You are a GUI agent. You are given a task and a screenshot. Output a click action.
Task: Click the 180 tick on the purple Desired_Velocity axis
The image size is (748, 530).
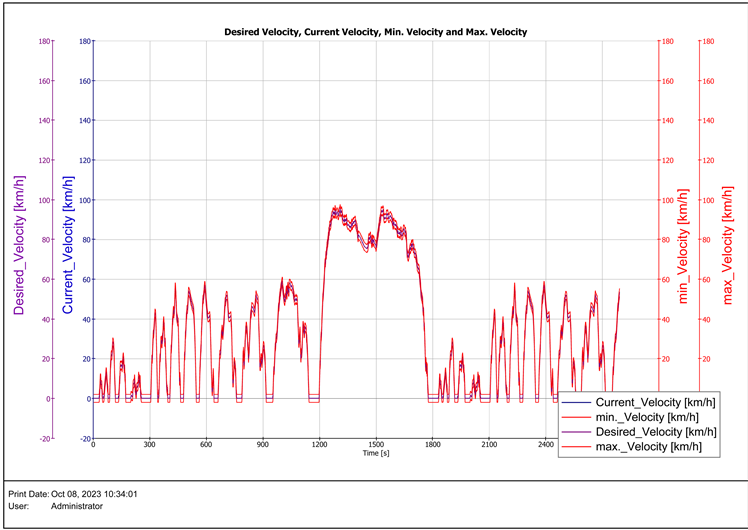[44, 41]
